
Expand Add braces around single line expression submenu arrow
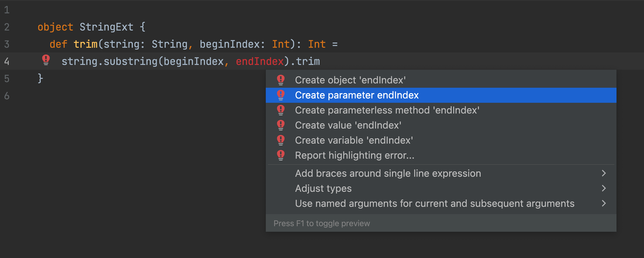click(604, 173)
